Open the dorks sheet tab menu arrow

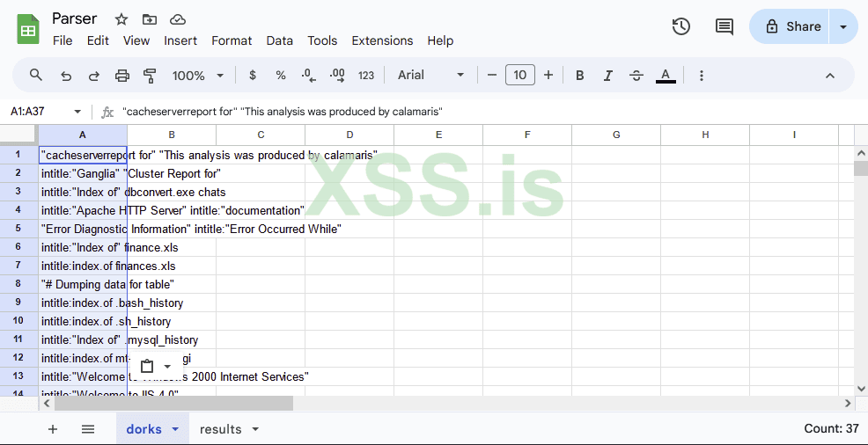pos(175,429)
